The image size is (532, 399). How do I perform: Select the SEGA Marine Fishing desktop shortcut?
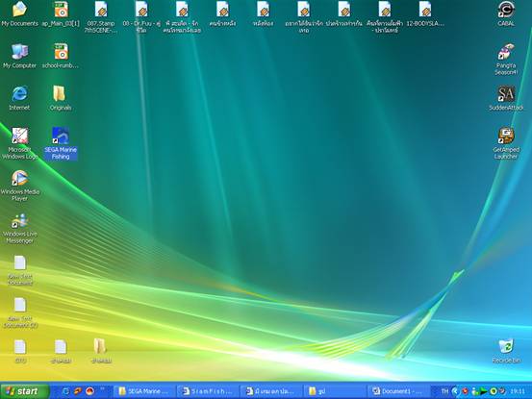tap(61, 143)
